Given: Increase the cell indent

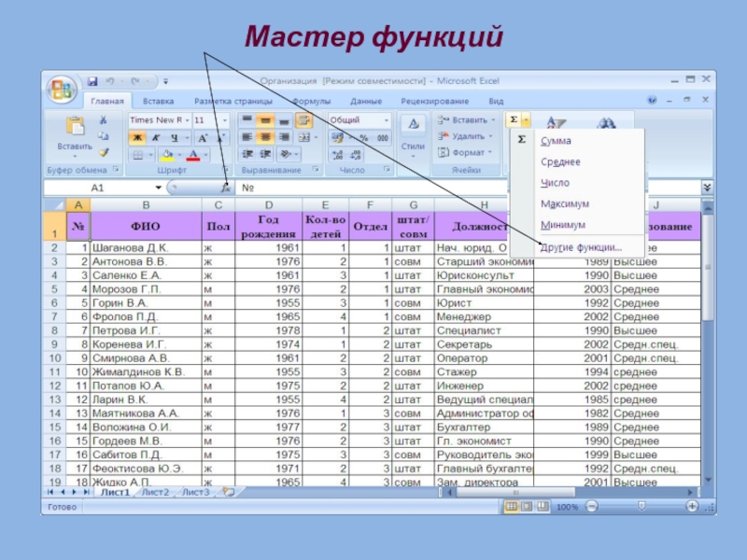Looking at the screenshot, I should [265, 154].
